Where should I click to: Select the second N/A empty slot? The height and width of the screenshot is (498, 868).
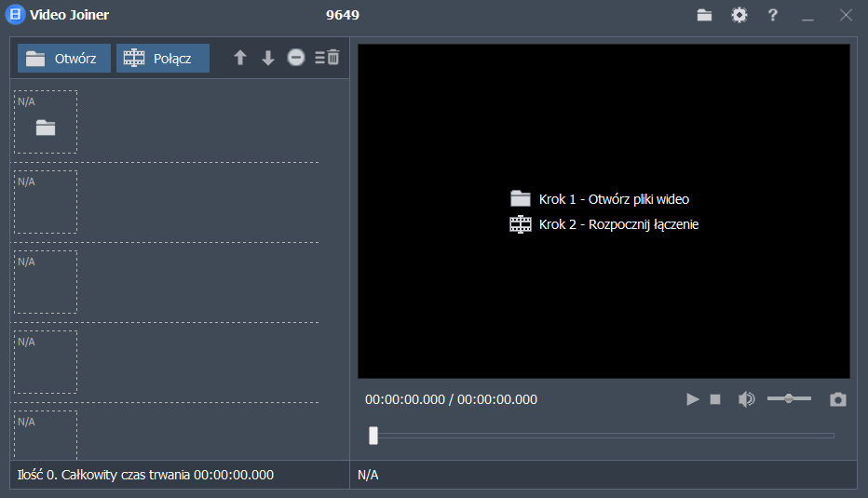click(46, 202)
